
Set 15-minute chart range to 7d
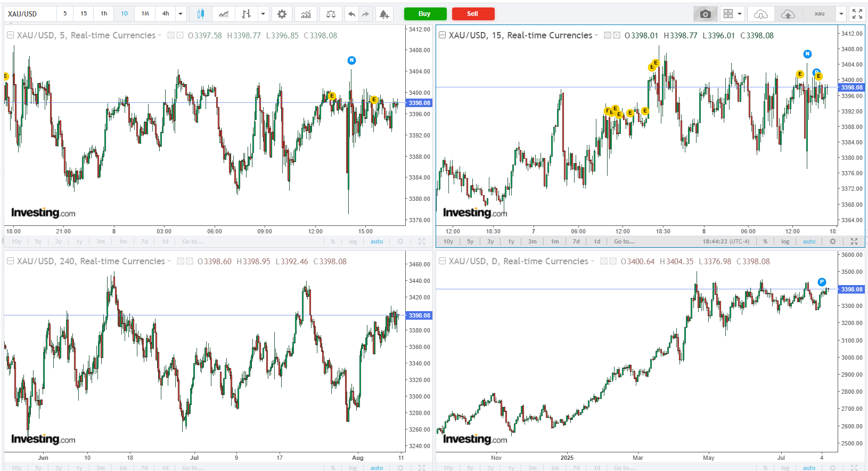tap(576, 241)
